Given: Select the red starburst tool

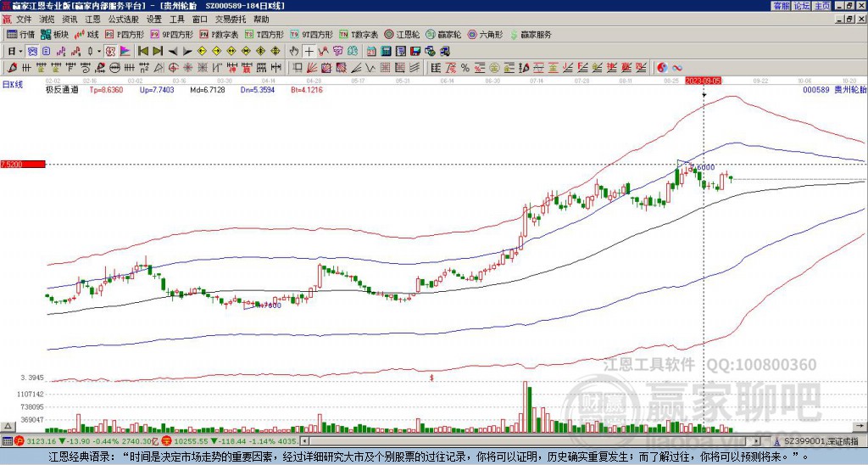Looking at the screenshot, I should click(188, 68).
